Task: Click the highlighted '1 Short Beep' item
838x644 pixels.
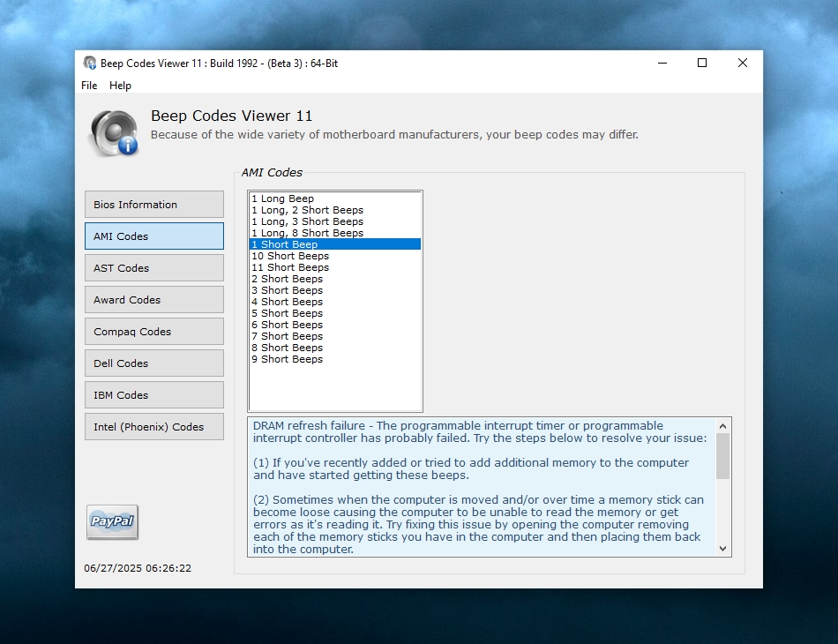Action: pos(335,244)
